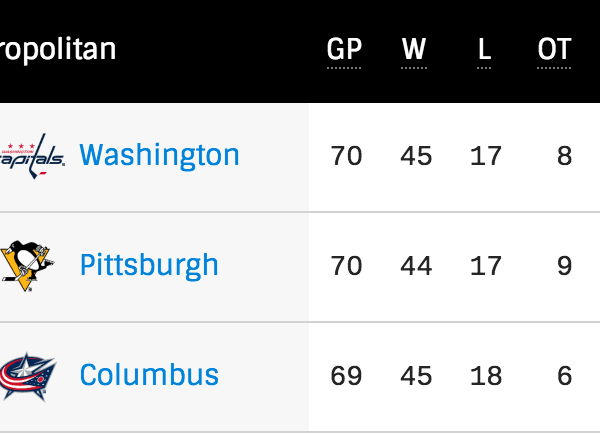The image size is (600, 435).
Task: Sort by the OT column header
Action: pos(554,49)
